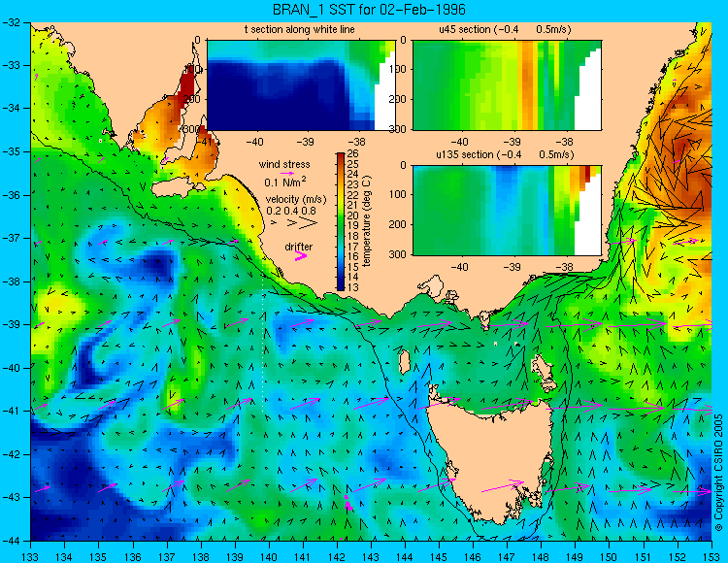Click latitude tick label '-37' on main axis
Viewport: 728px width, 563px height.
(11, 238)
